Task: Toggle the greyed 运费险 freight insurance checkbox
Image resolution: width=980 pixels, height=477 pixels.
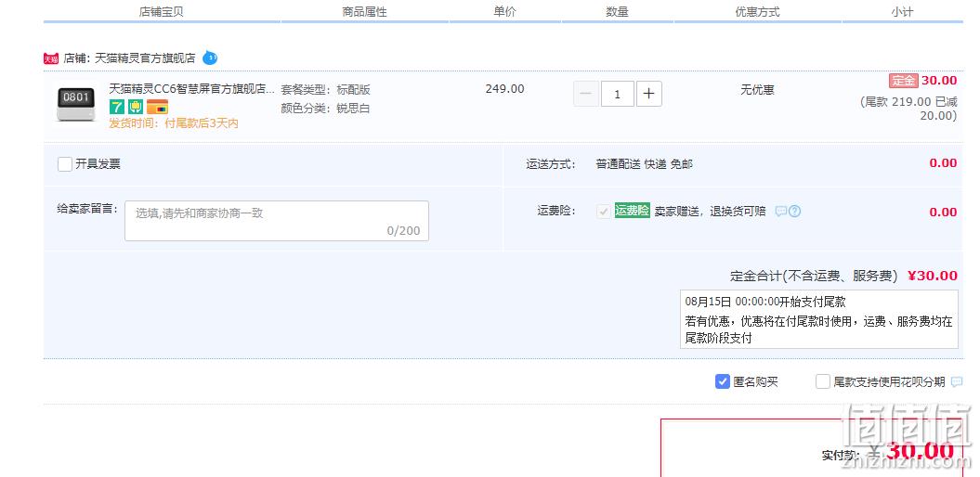Action: 604,212
